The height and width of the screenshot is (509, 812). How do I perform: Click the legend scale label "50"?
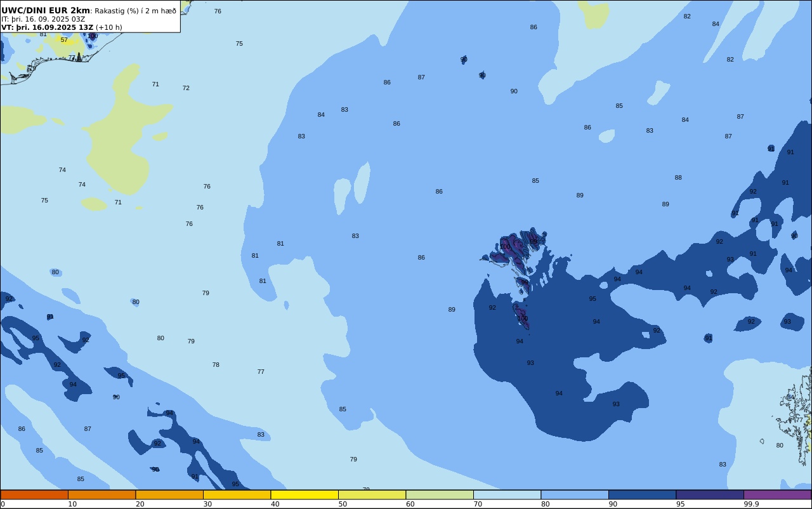tap(343, 504)
